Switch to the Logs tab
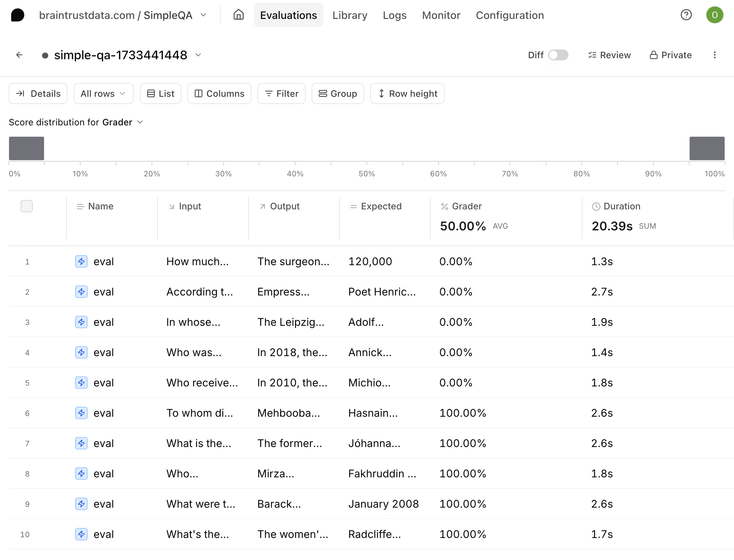The height and width of the screenshot is (560, 734). pos(395,15)
